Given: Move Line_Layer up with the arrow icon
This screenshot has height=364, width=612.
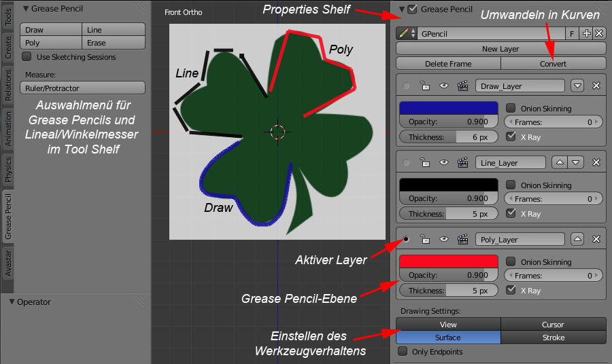Looking at the screenshot, I should tap(562, 163).
